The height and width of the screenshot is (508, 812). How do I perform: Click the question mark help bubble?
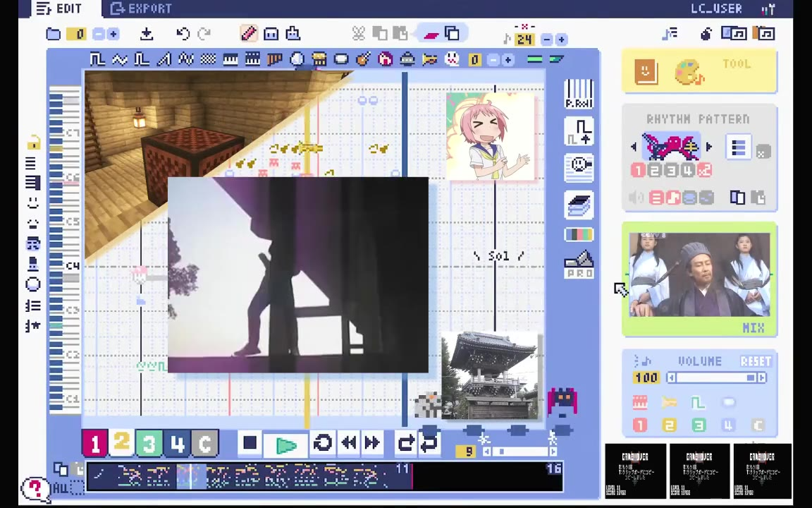click(x=34, y=488)
